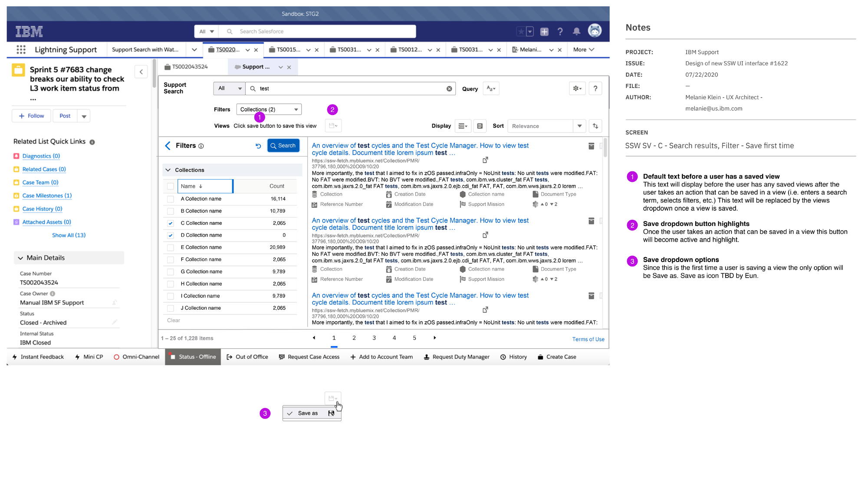Select the Save as menu option
Screen dimensions: 868x497
click(308, 413)
